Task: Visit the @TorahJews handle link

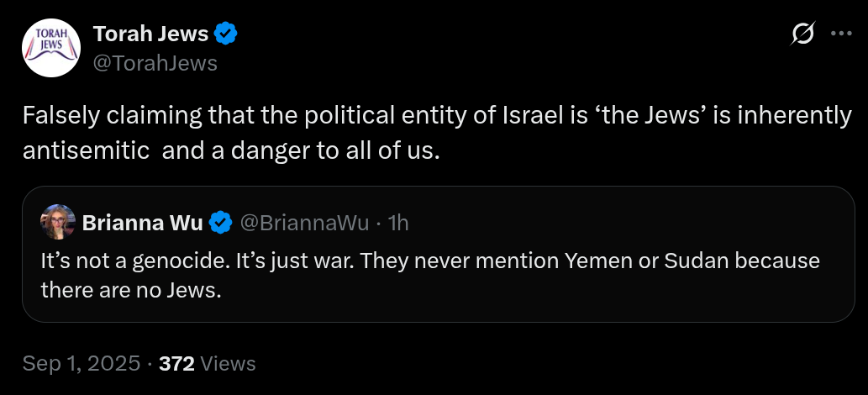Action: point(155,63)
